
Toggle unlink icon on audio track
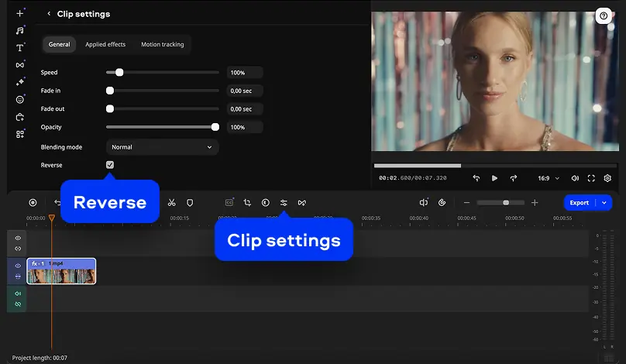pyautogui.click(x=18, y=304)
